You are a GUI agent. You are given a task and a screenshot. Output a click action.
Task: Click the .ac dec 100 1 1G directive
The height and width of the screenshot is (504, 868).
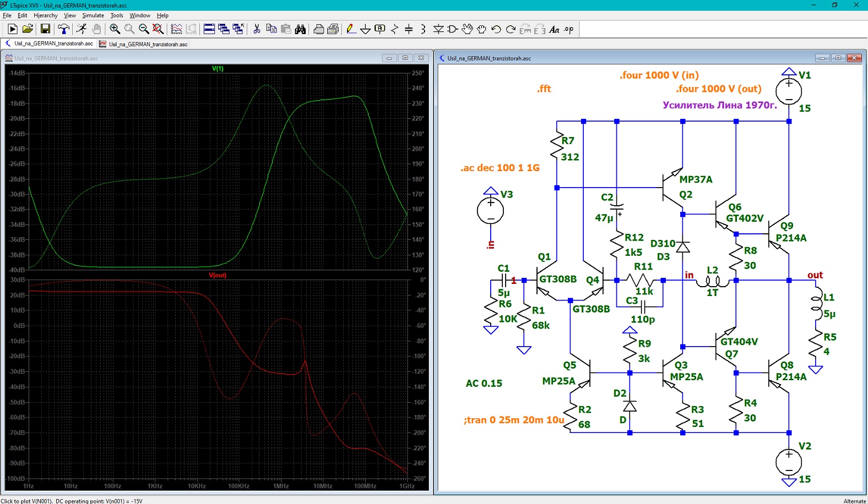point(500,168)
